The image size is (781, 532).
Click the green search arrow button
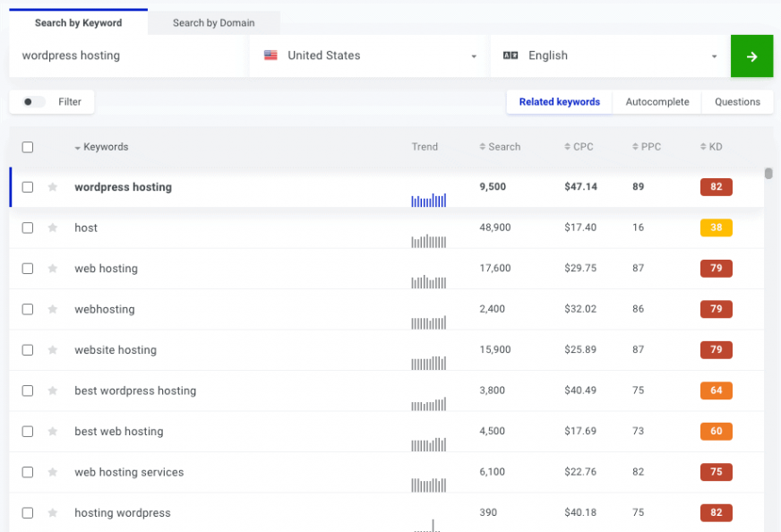point(751,56)
